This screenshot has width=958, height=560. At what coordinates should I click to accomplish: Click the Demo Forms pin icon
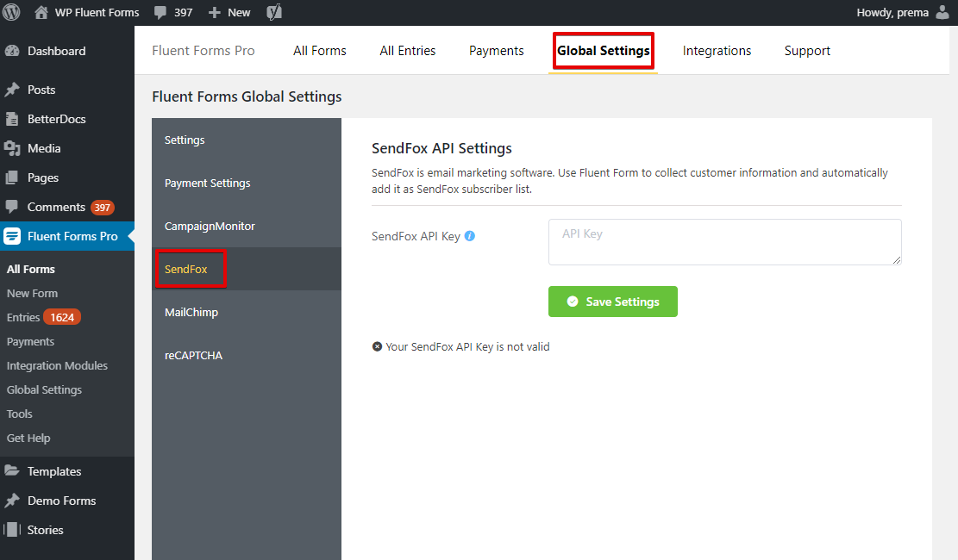[12, 501]
